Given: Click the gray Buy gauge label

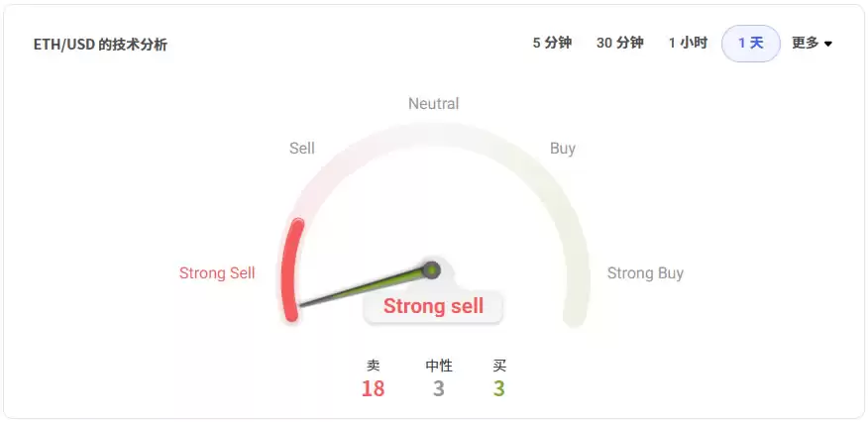Looking at the screenshot, I should pos(563,149).
